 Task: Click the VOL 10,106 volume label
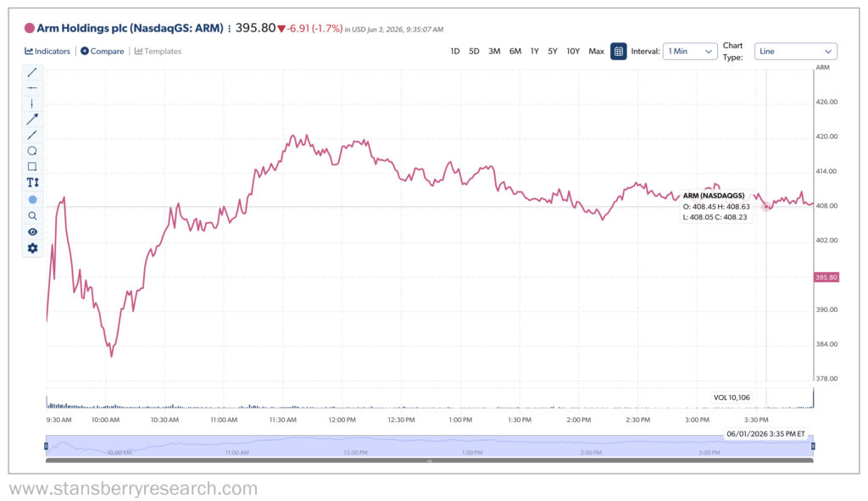pyautogui.click(x=732, y=398)
